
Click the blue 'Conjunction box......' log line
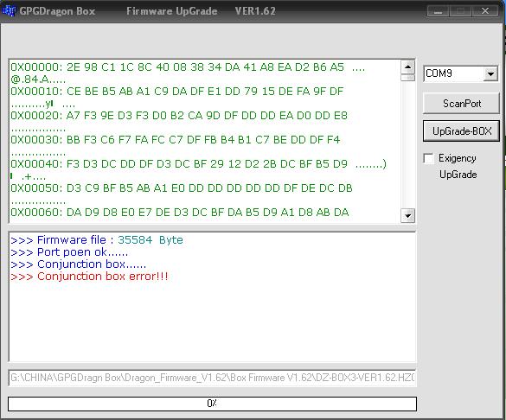point(78,264)
